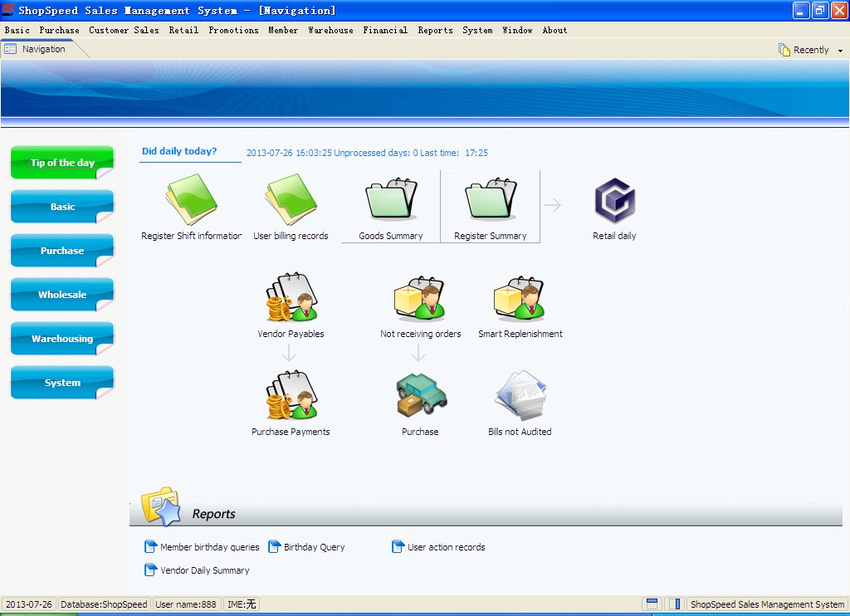
Task: Open the Warehouse menu
Action: pos(330,30)
